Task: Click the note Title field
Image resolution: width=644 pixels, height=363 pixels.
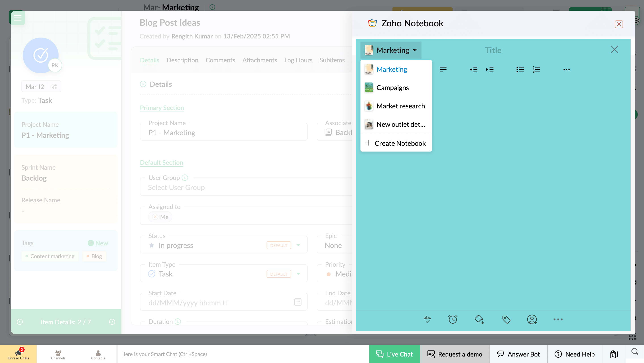Action: [493, 50]
